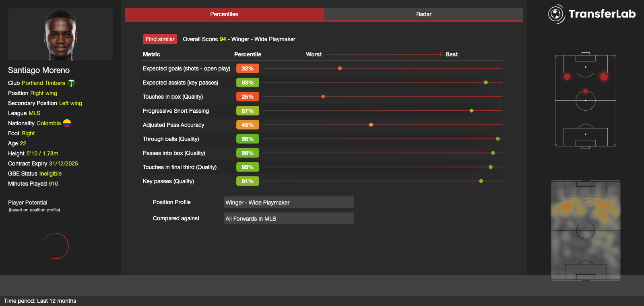
Task: Open the Compared against dropdown
Action: click(x=289, y=218)
